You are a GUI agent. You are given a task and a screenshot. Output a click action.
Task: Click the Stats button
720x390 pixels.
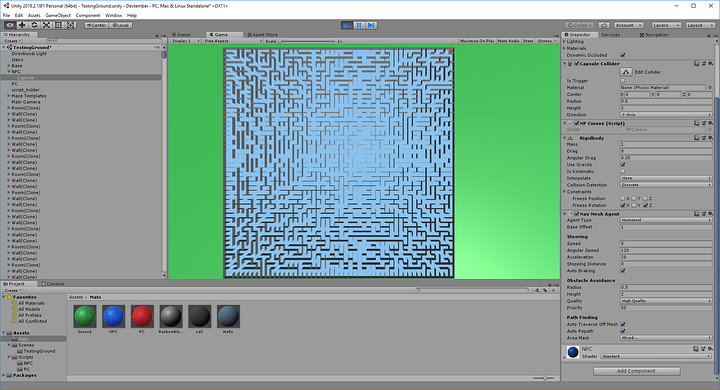(x=528, y=41)
